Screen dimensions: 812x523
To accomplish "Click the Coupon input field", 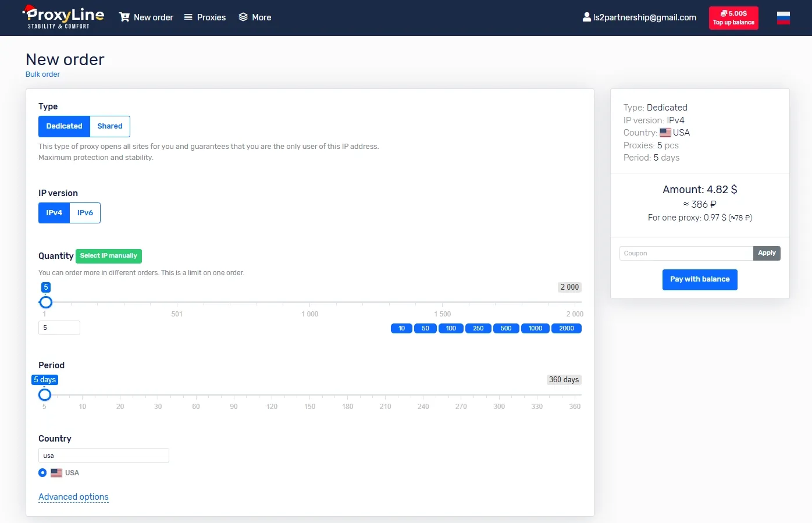I will tap(686, 253).
